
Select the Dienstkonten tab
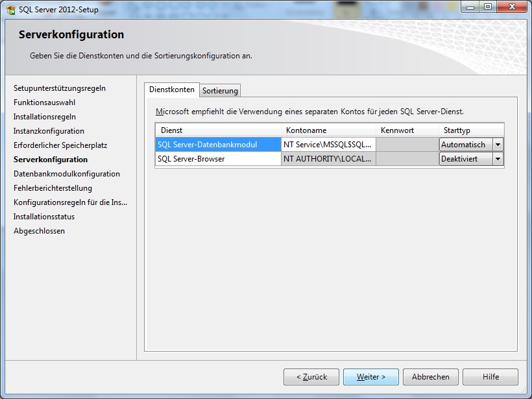click(x=172, y=90)
